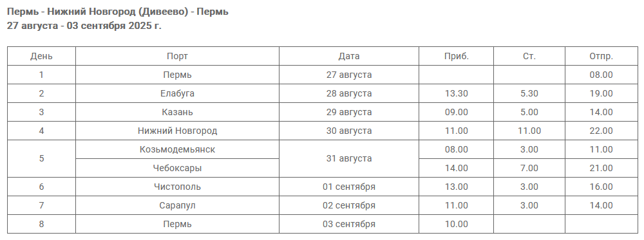Click the Дата column header
Image resolution: width=644 pixels, height=240 pixels.
pyautogui.click(x=349, y=56)
